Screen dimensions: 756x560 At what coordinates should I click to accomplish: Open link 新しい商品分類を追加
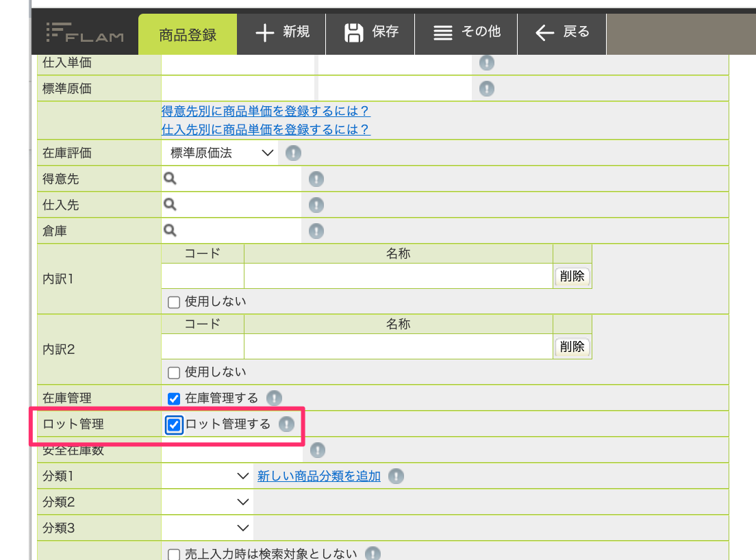tap(318, 476)
